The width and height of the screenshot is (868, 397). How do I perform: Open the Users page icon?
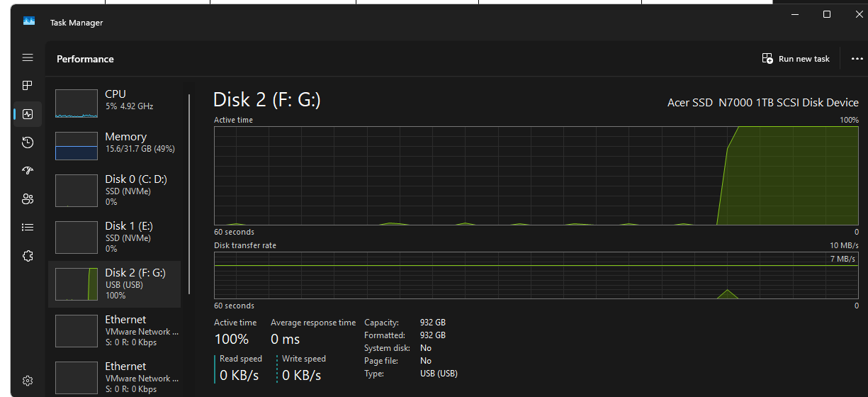(28, 198)
